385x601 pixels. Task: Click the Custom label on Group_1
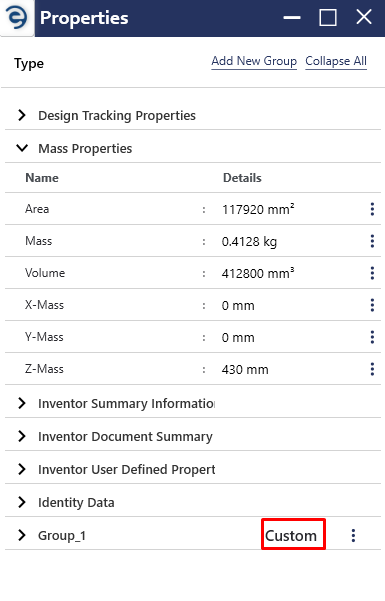(291, 535)
